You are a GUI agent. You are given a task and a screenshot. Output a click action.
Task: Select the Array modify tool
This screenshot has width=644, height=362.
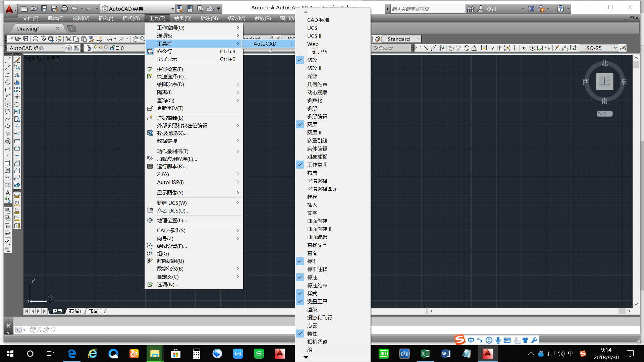17,89
